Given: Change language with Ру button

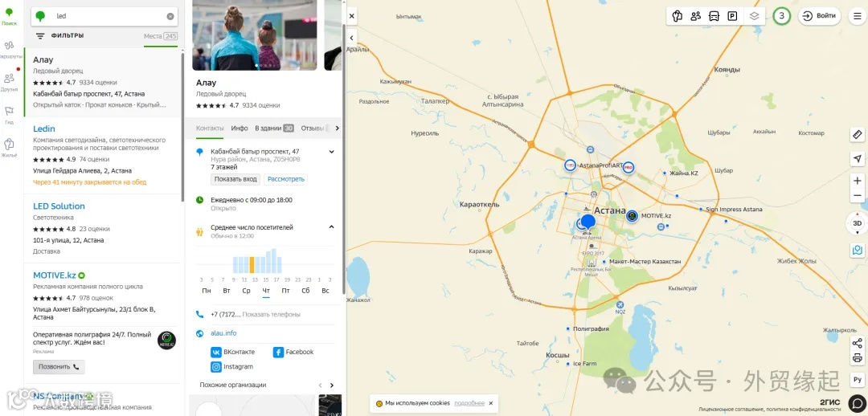Looking at the screenshot, I should click(858, 380).
